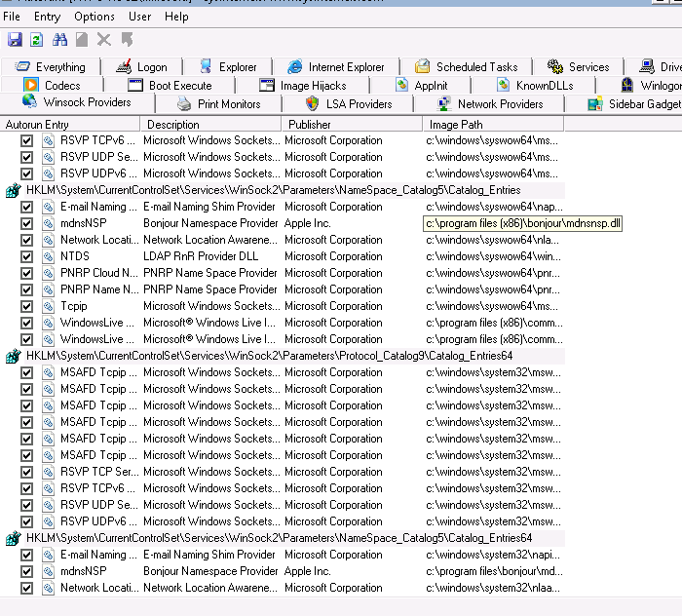682x616 pixels.
Task: Click the 'Apple Inc.' publisher under Catalog_Entries64
Action: (308, 571)
